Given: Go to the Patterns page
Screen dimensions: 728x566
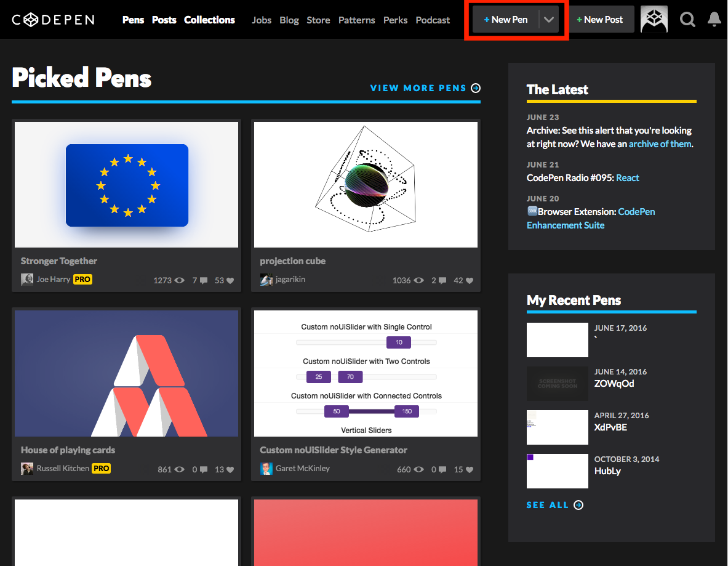Looking at the screenshot, I should [356, 20].
